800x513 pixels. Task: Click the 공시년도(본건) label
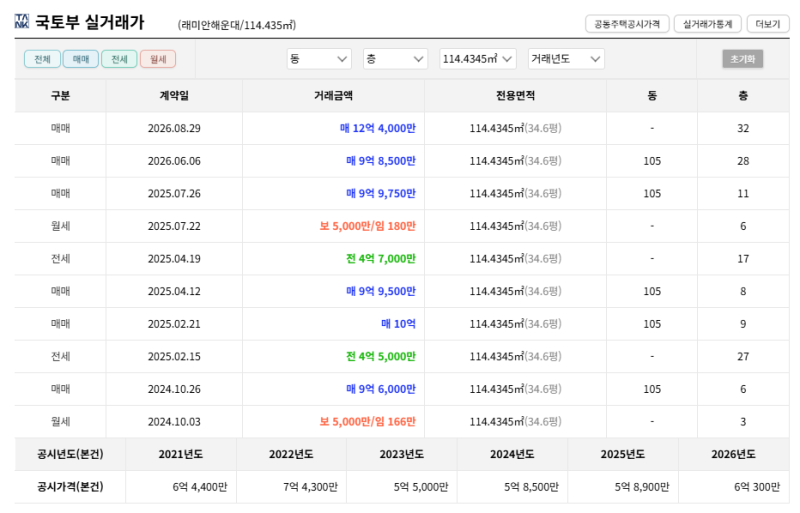[x=70, y=454]
